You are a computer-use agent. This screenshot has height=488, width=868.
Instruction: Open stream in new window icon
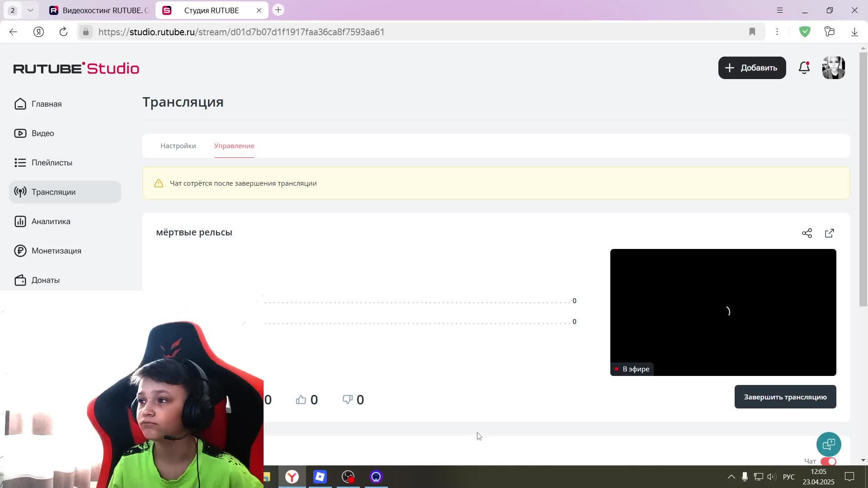pos(830,233)
